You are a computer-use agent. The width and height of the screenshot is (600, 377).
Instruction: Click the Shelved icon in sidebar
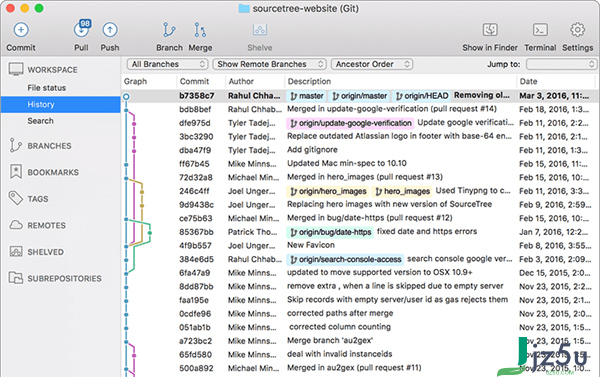click(16, 251)
